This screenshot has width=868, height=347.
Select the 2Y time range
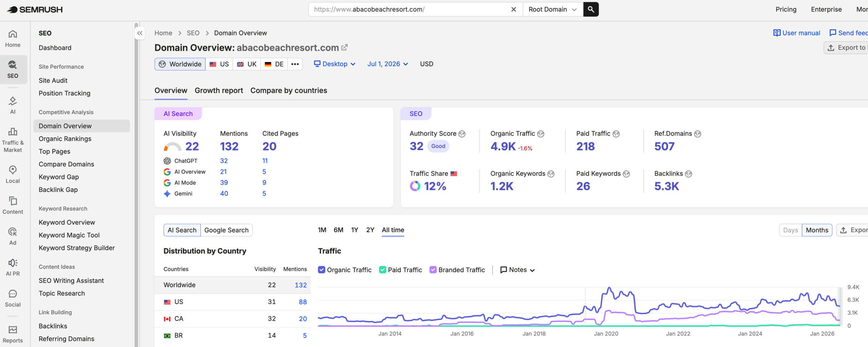(x=370, y=230)
